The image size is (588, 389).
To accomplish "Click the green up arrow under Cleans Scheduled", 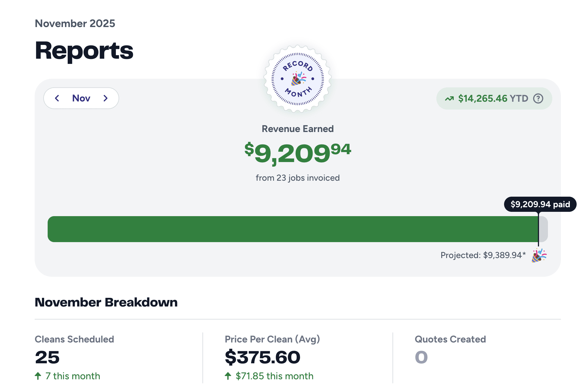I will click(38, 376).
